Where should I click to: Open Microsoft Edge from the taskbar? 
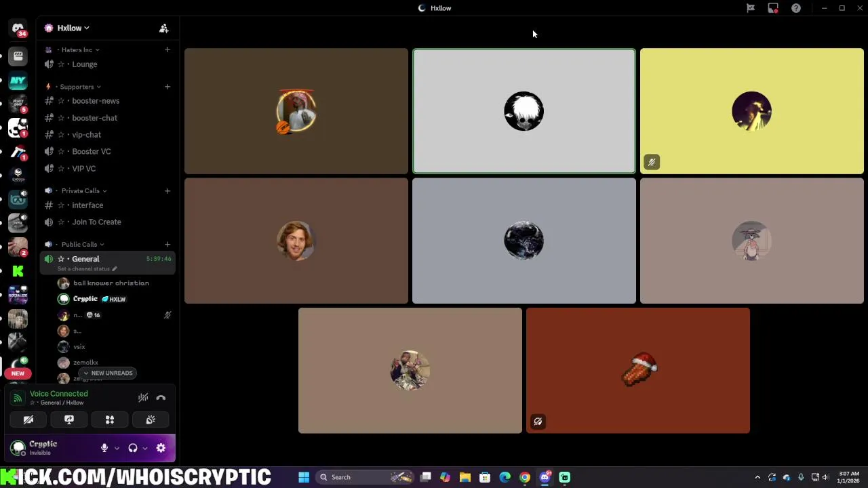coord(505,477)
